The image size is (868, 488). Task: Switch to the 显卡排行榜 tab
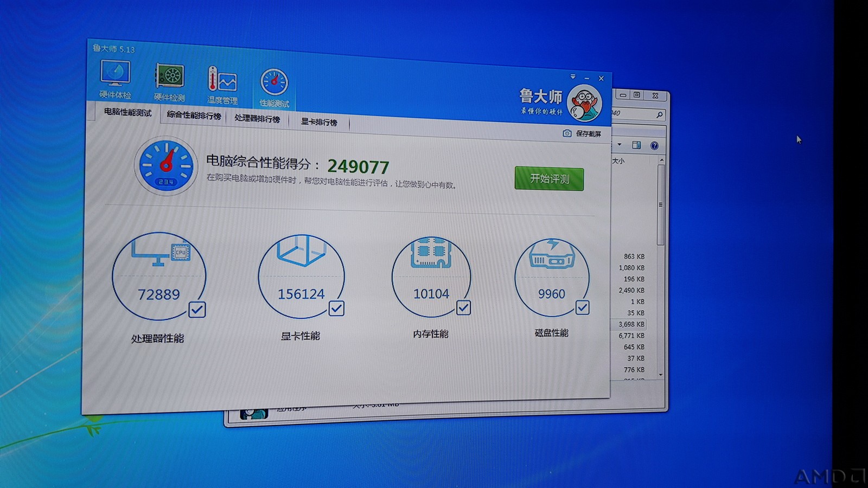pyautogui.click(x=319, y=122)
